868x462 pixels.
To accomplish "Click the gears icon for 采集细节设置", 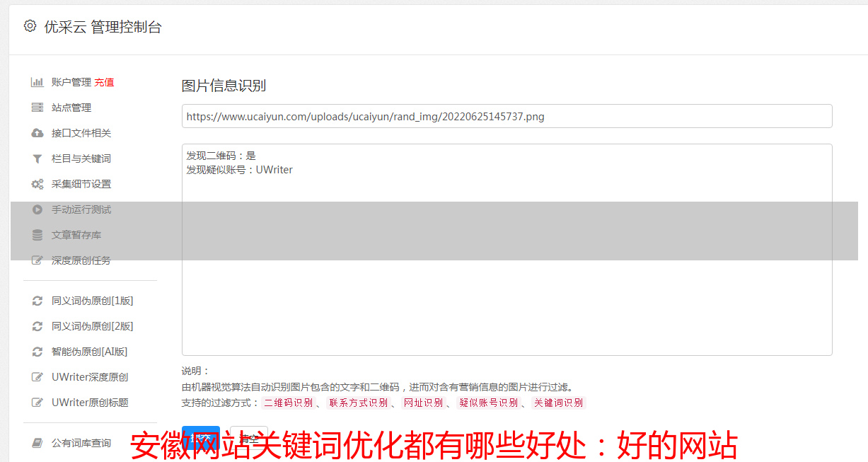I will point(37,184).
